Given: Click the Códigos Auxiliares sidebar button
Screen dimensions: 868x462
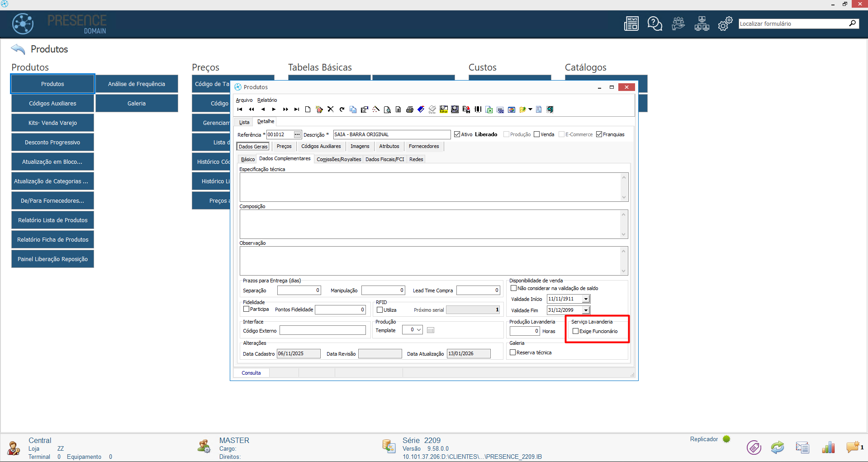Looking at the screenshot, I should coord(52,104).
